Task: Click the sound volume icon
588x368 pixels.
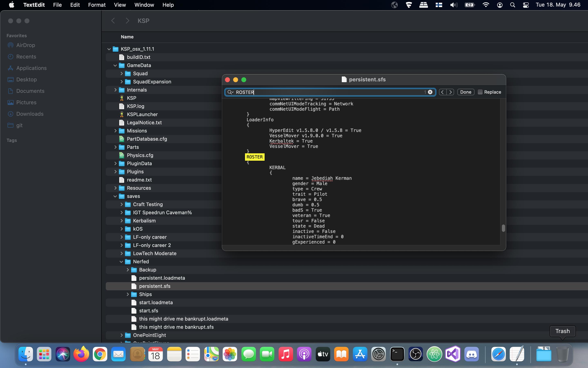Action: coord(453,5)
